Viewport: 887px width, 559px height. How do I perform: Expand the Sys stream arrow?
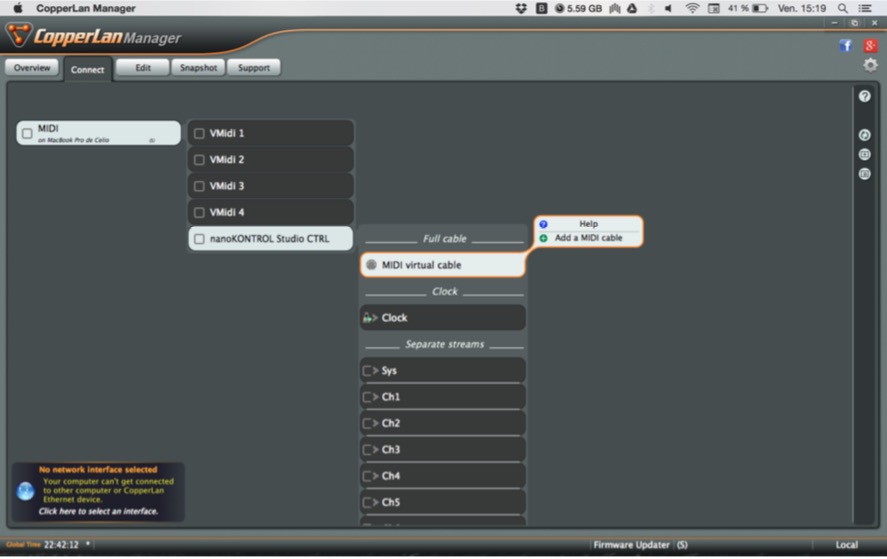375,371
